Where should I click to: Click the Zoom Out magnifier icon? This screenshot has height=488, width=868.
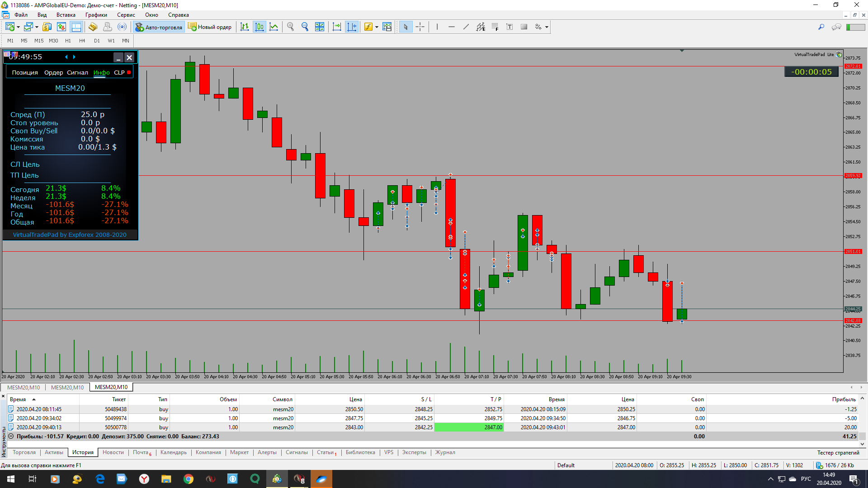pos(305,27)
